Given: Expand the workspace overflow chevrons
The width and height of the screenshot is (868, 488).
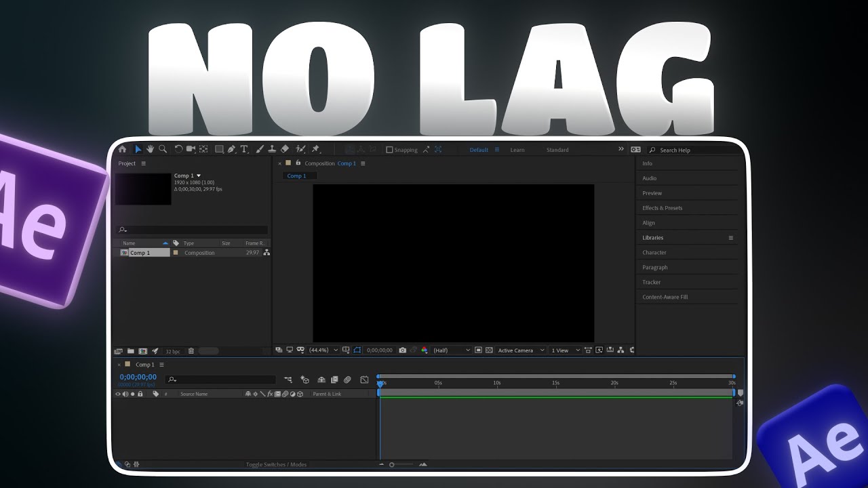Looking at the screenshot, I should tap(620, 149).
